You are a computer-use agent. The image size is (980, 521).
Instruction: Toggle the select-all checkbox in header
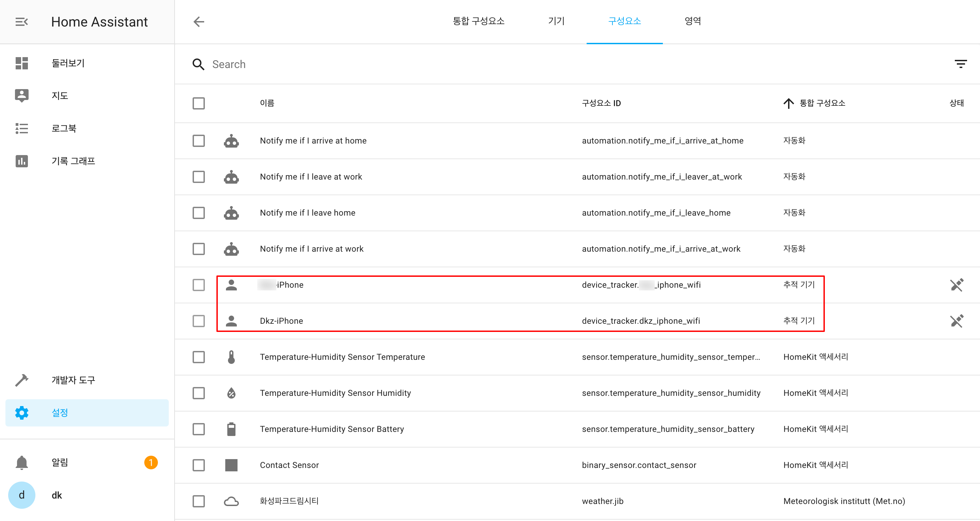coord(199,103)
